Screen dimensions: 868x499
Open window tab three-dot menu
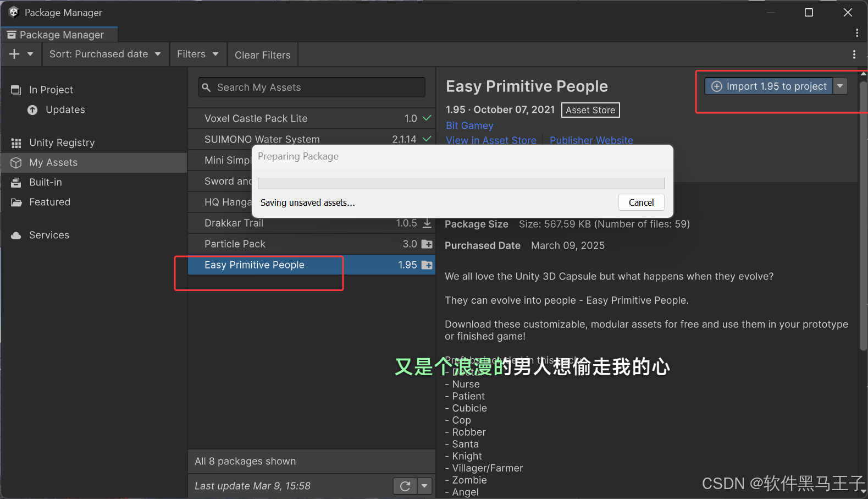coord(856,33)
